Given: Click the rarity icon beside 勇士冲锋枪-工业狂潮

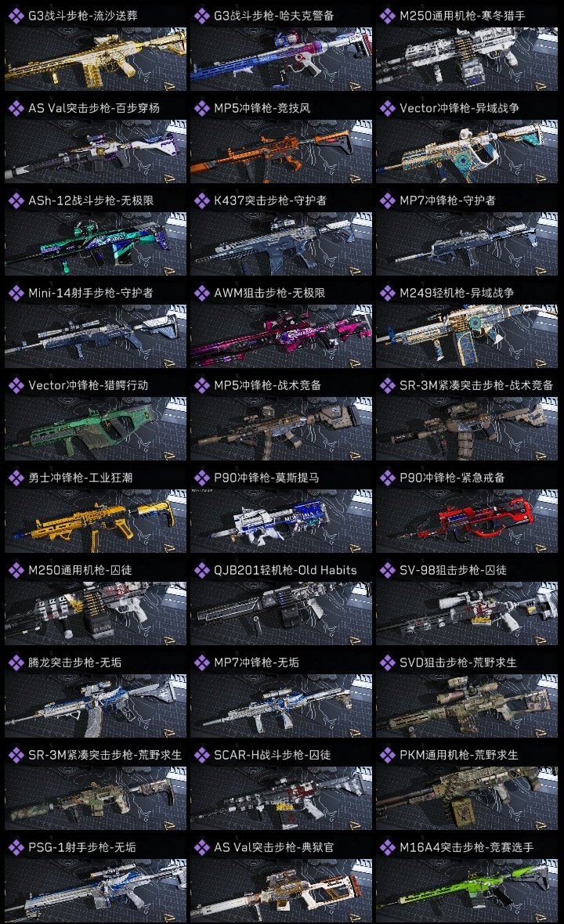Looking at the screenshot, I should (x=16, y=478).
